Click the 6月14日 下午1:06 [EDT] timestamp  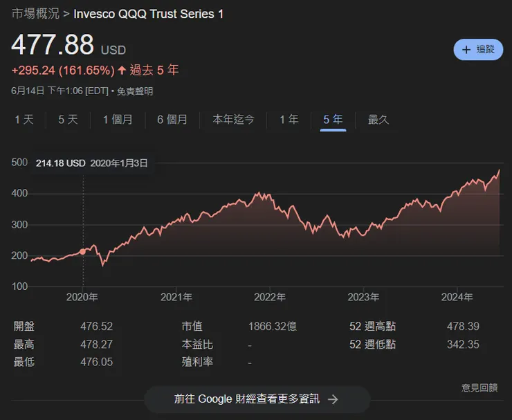(60, 91)
